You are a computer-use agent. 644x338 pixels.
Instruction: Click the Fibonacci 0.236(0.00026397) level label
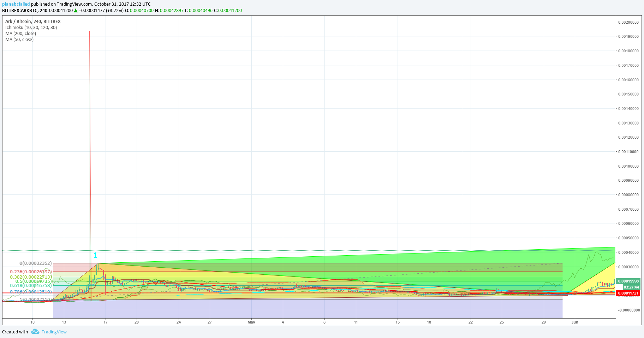pyautogui.click(x=31, y=272)
